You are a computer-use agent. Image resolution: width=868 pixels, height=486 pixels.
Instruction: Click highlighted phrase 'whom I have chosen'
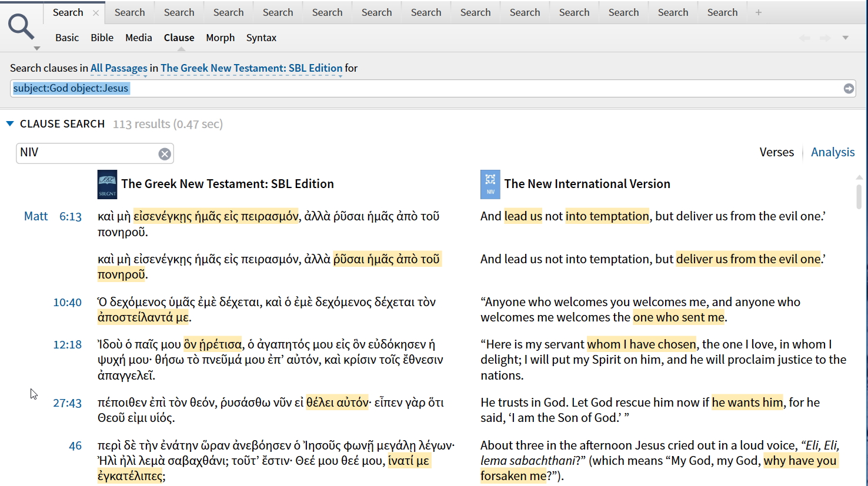pos(642,344)
